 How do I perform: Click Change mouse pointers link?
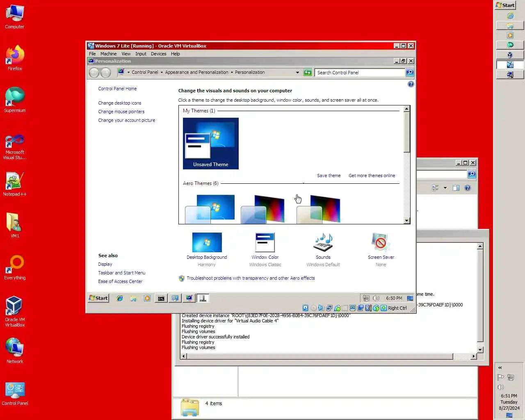121,112
